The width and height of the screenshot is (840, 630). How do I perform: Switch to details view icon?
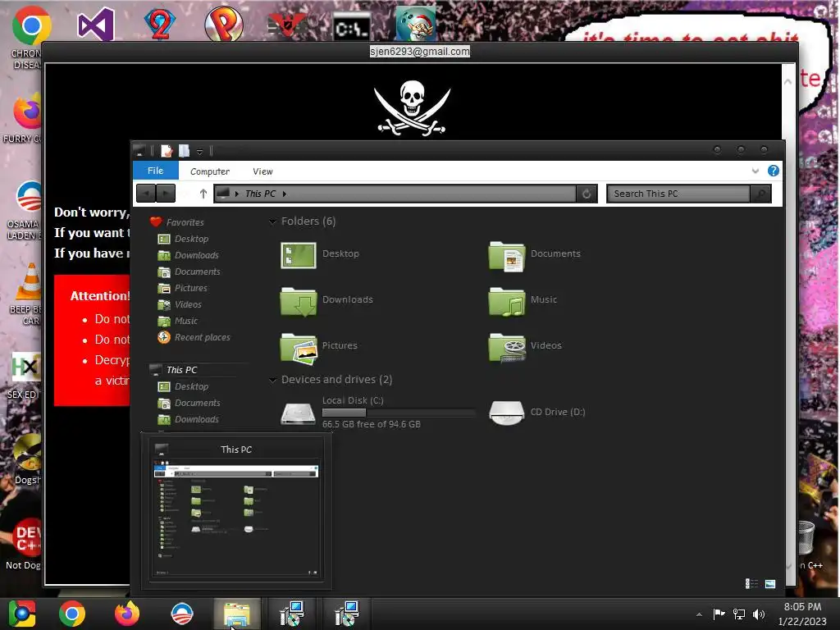coord(751,584)
